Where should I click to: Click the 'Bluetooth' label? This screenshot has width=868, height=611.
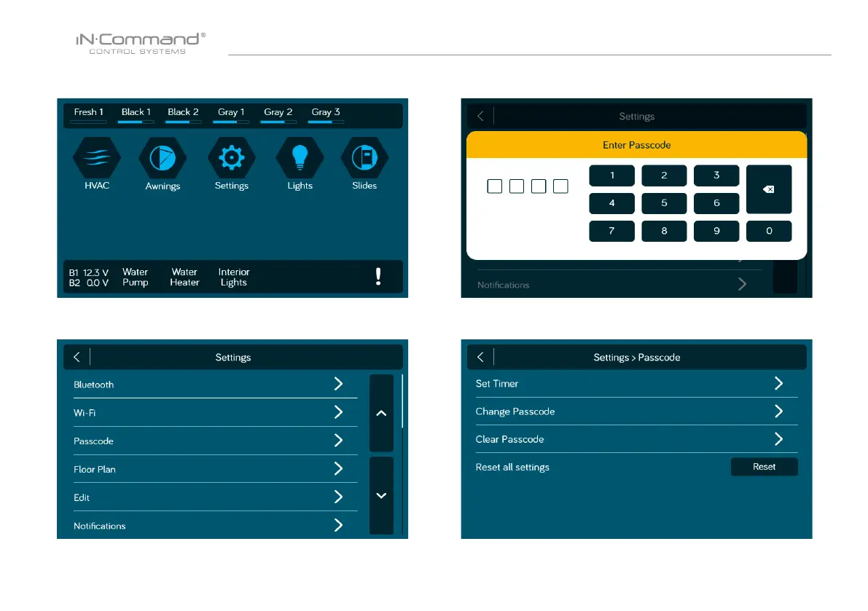coord(93,385)
